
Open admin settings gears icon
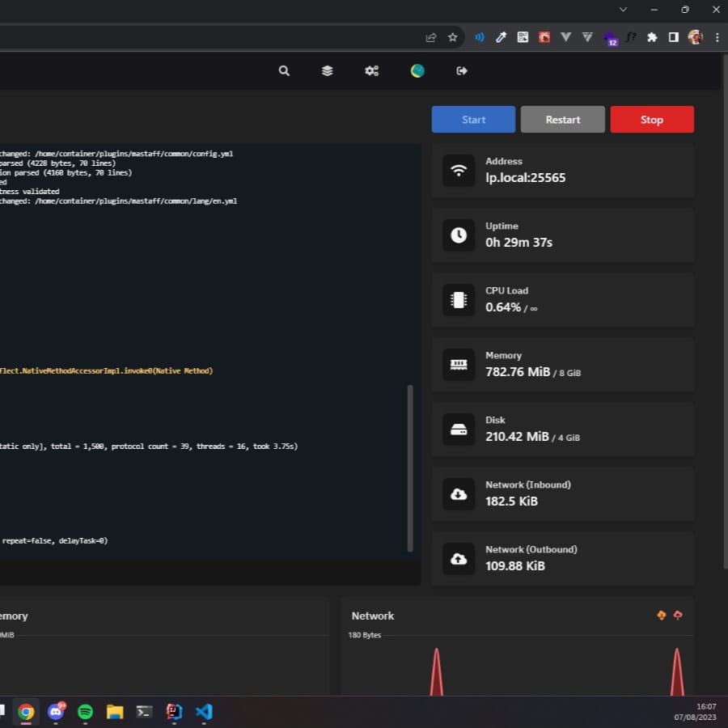[371, 71]
